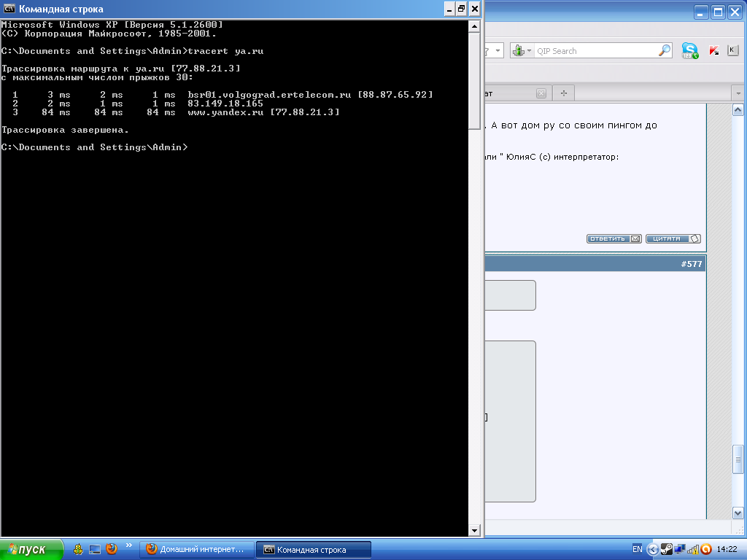Click the orange Avast tray icon
747x560 pixels.
(705, 550)
